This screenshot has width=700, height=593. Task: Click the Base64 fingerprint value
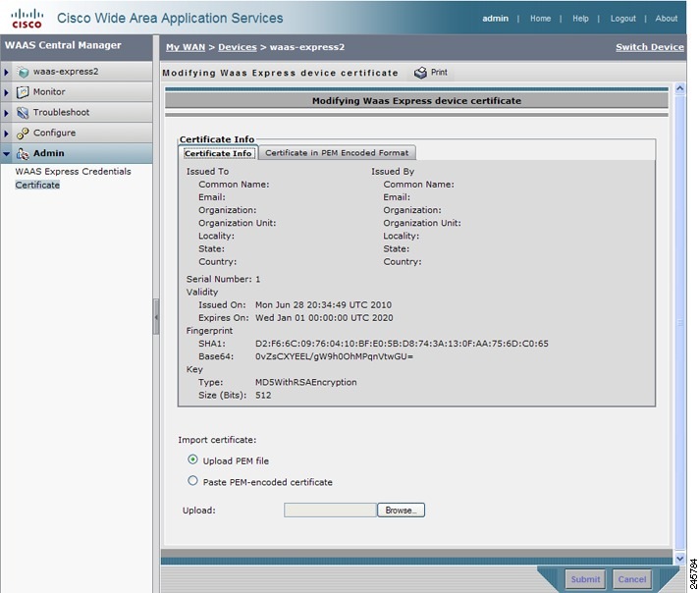(334, 356)
